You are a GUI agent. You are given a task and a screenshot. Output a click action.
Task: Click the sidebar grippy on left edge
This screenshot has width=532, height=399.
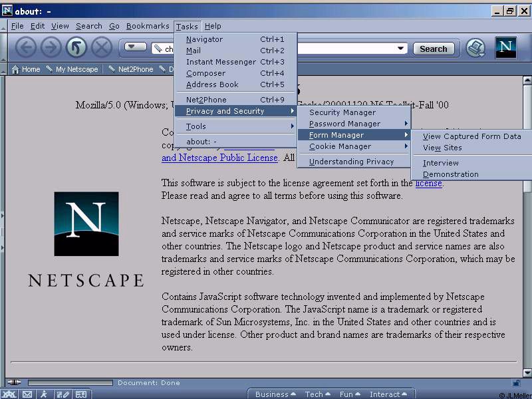click(3, 231)
